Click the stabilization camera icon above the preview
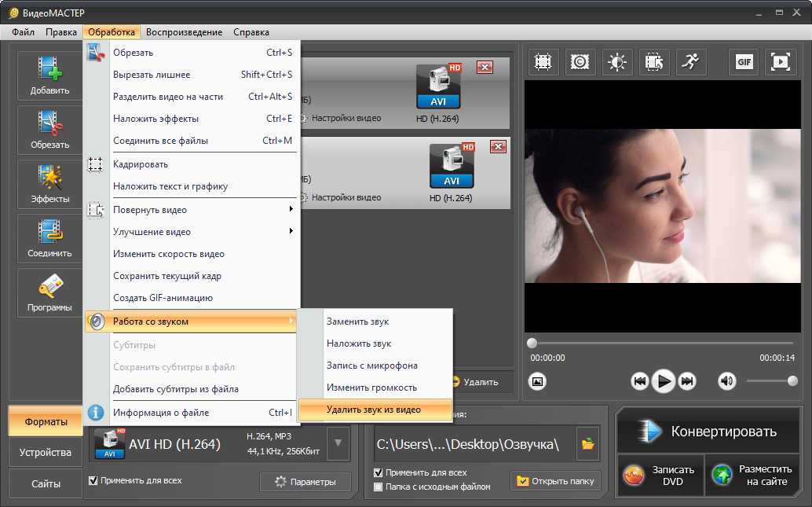The image size is (812, 507). click(580, 62)
